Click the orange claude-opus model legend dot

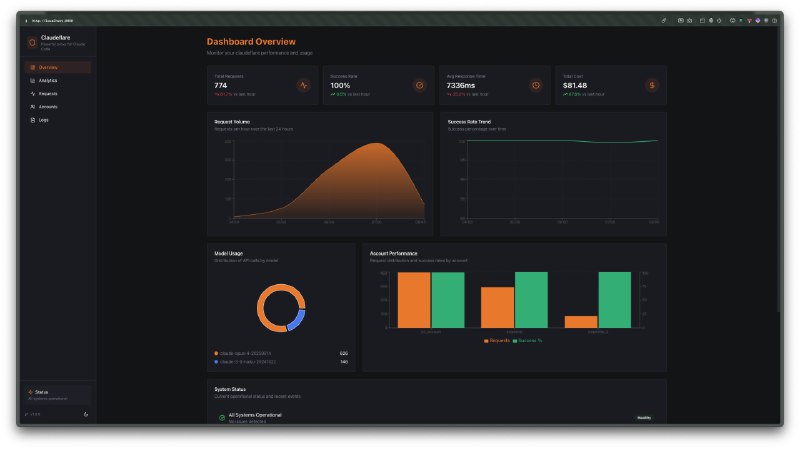(x=216, y=353)
